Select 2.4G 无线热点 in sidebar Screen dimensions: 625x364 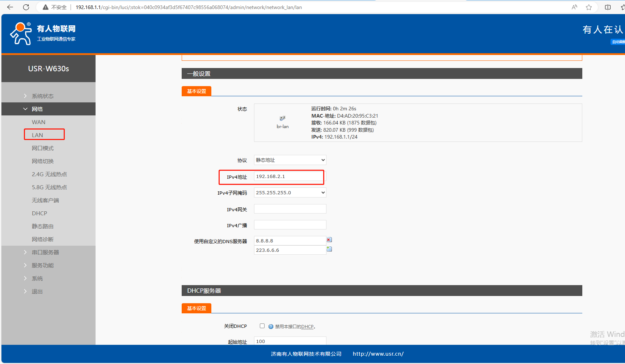[x=49, y=174]
